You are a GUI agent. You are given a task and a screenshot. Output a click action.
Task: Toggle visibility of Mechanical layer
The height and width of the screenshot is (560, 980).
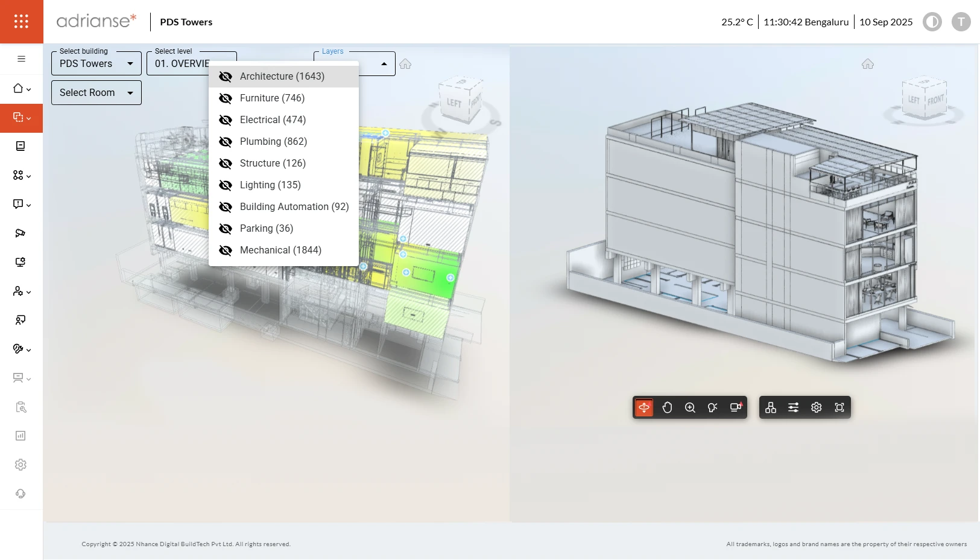pyautogui.click(x=226, y=250)
